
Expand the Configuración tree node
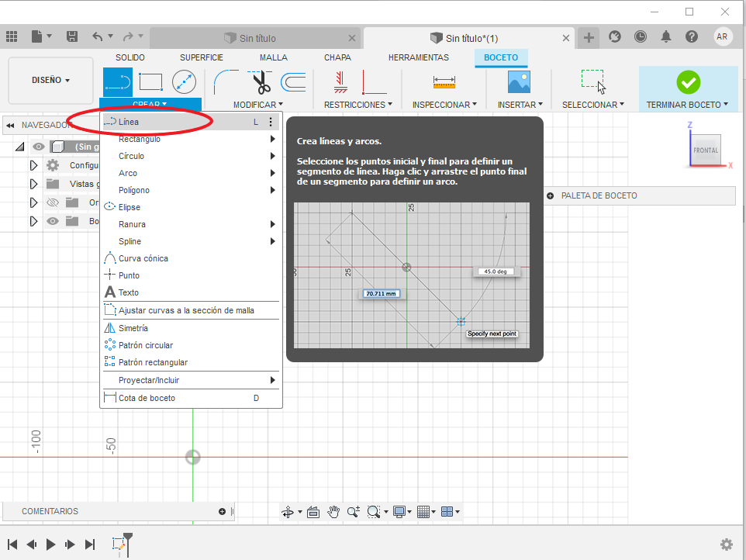pyautogui.click(x=33, y=165)
